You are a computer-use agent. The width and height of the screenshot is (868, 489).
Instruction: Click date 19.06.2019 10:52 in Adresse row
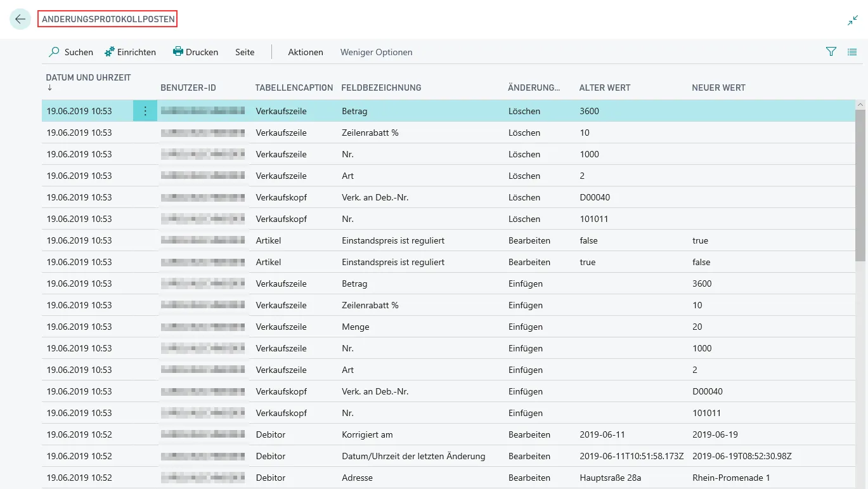pyautogui.click(x=79, y=478)
